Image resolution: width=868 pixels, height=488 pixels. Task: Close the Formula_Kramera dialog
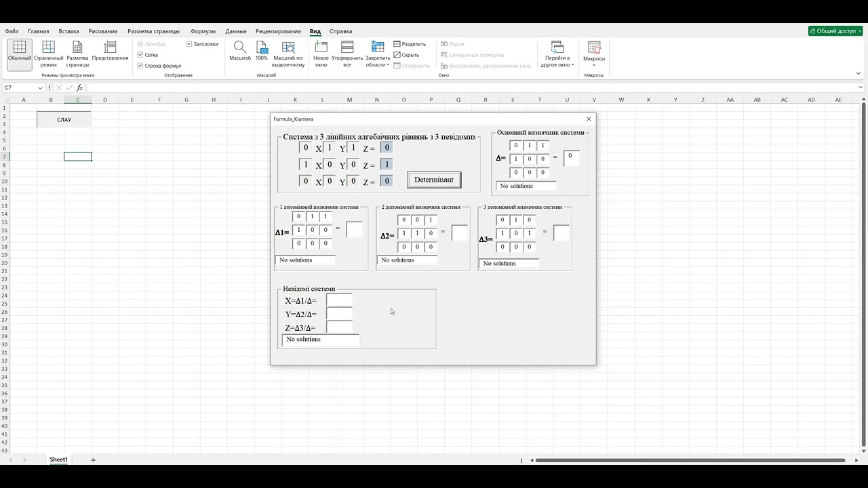tap(589, 119)
